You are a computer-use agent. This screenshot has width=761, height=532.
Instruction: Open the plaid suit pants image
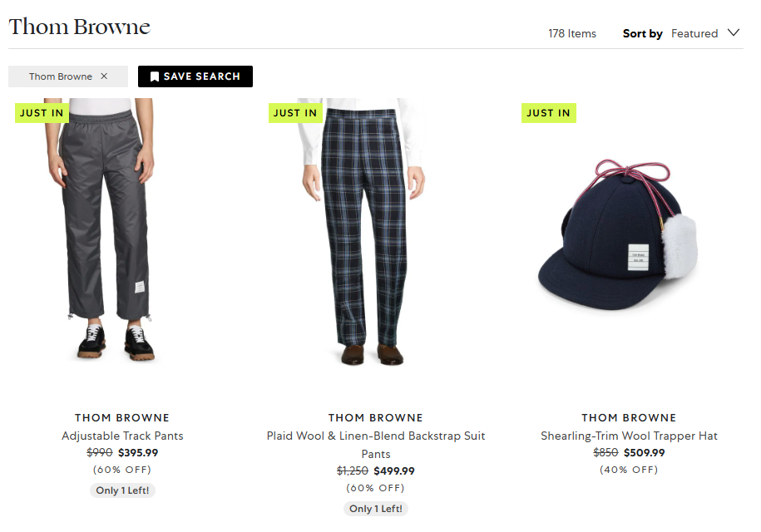coord(363,232)
